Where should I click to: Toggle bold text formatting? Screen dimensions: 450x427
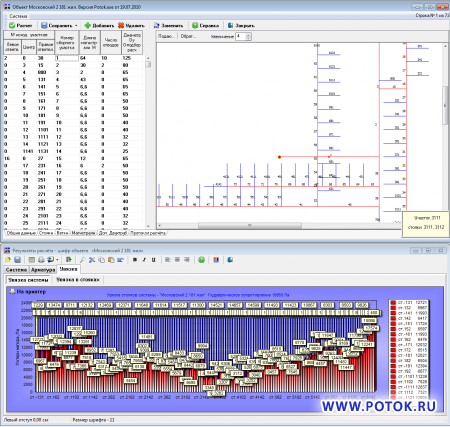point(135,260)
